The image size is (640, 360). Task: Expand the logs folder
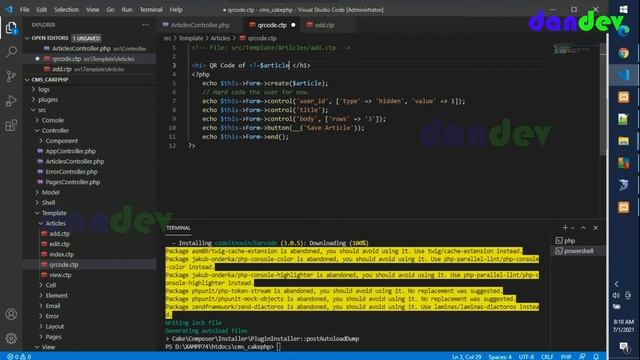[44, 89]
